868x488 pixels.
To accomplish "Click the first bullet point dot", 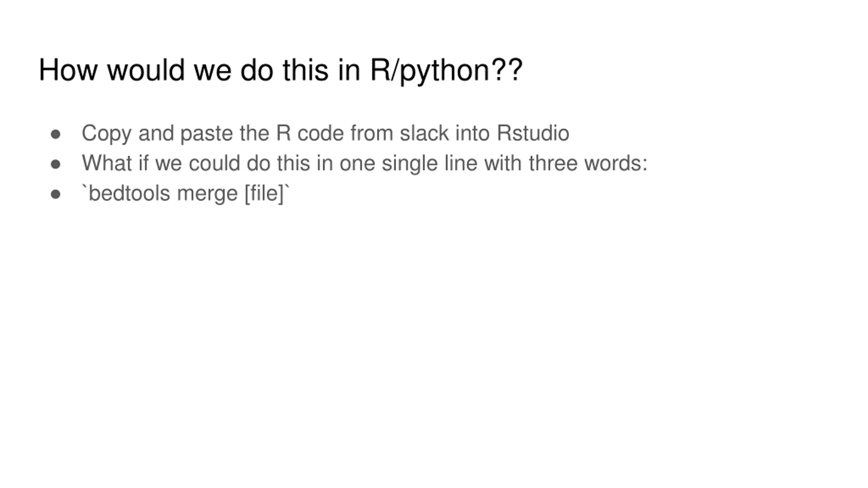I will click(x=55, y=135).
